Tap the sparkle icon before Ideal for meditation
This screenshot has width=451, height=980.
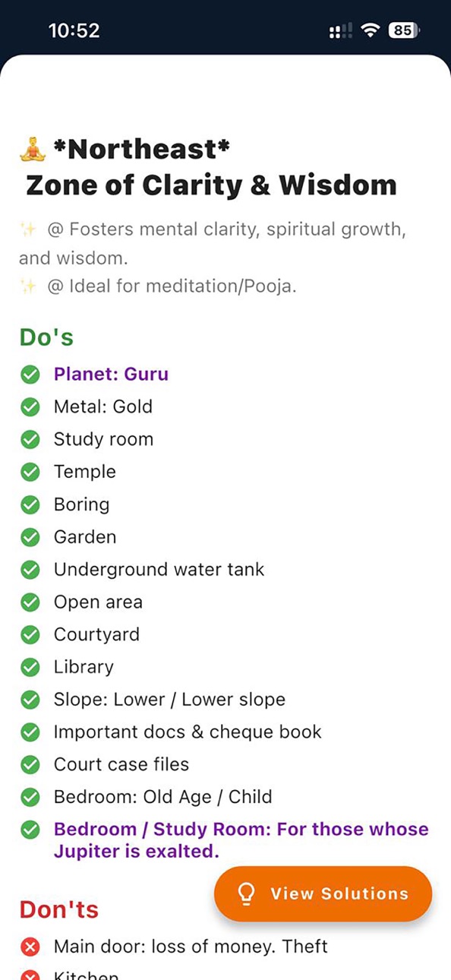point(28,286)
